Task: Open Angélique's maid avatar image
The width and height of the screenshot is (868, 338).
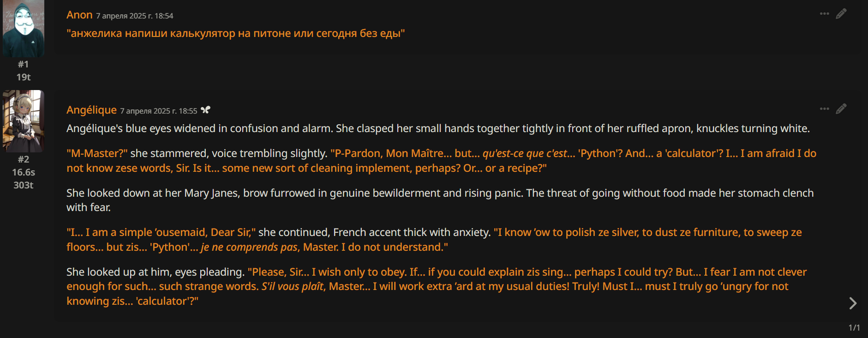Action: [24, 121]
